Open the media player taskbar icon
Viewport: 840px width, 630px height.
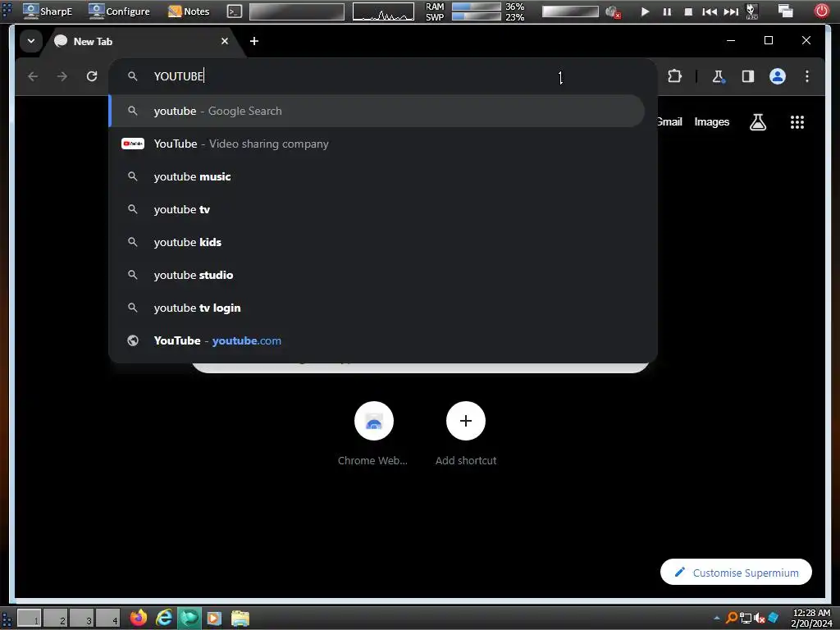coord(214,619)
